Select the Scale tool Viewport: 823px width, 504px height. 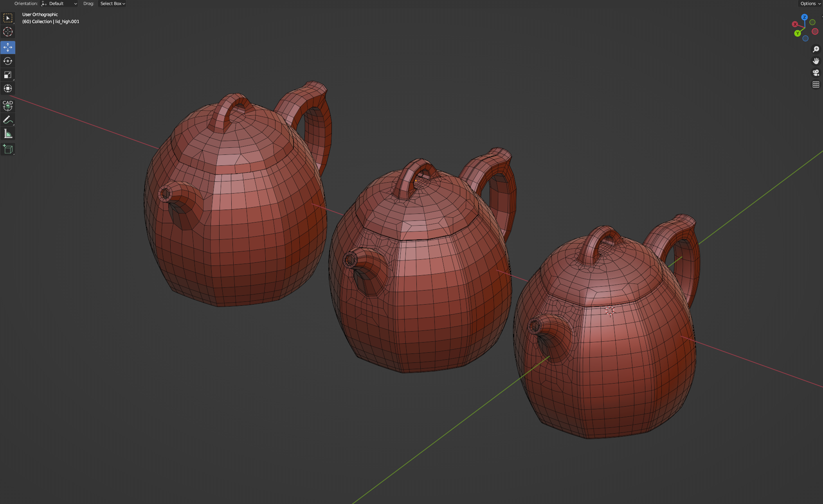8,75
